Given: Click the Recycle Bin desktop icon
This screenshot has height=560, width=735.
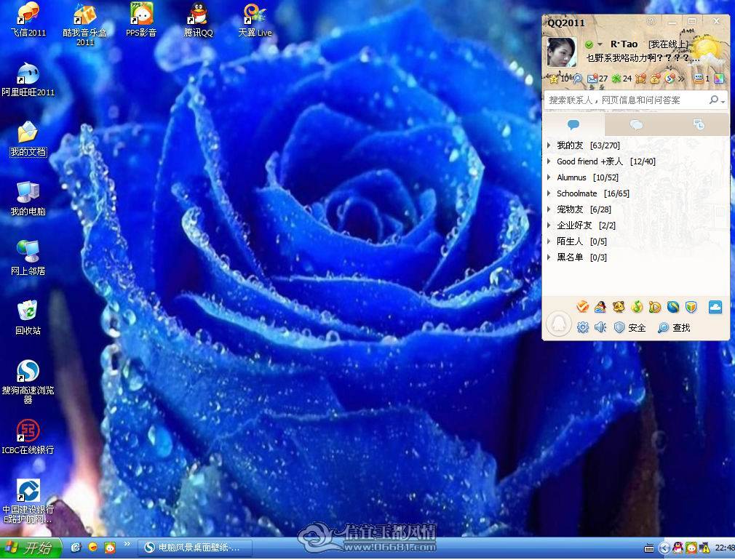Looking at the screenshot, I should 28,318.
